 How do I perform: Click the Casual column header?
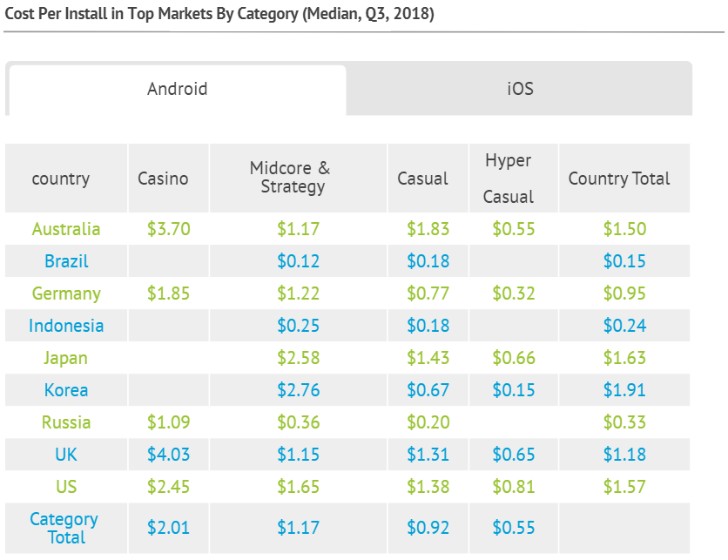coord(422,179)
